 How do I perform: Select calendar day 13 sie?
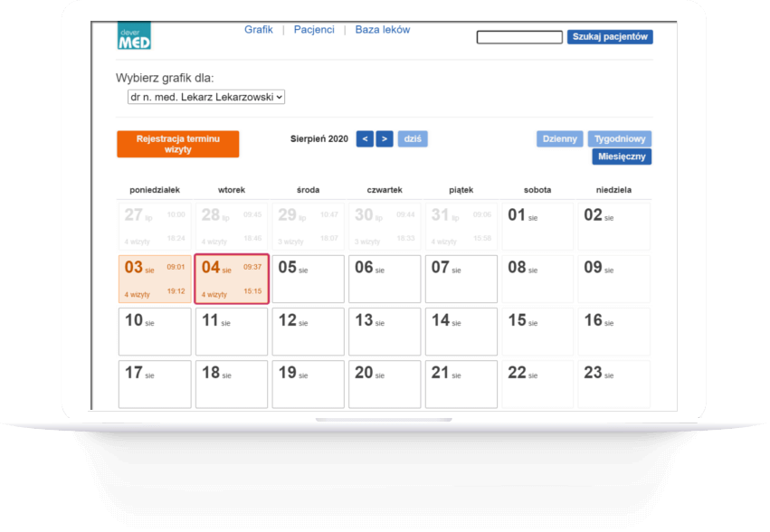[385, 331]
